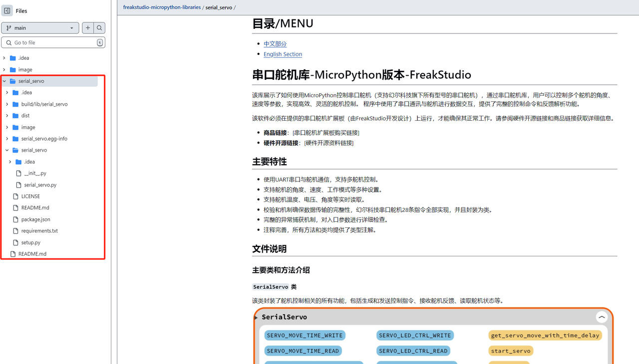Follow the 中文部分 menu link
The height and width of the screenshot is (364, 639).
[275, 44]
